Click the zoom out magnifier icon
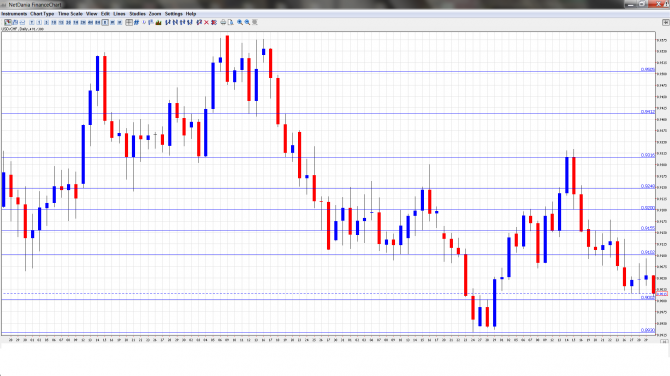 coord(247,22)
